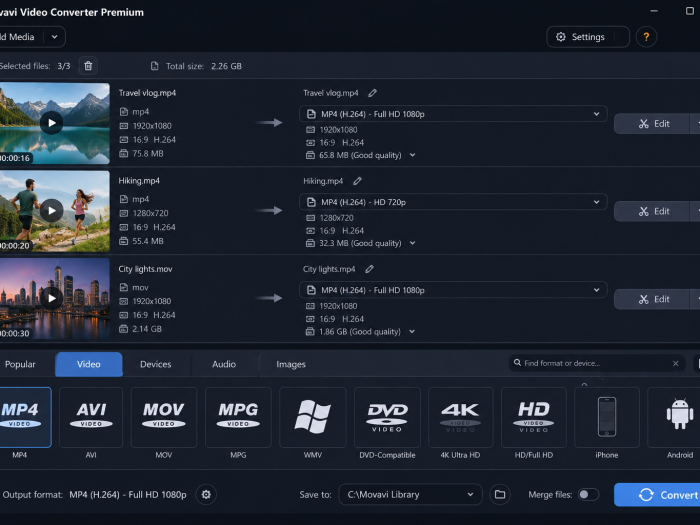Click the 2.14 GB source size value
The image size is (700, 525).
click(x=147, y=329)
